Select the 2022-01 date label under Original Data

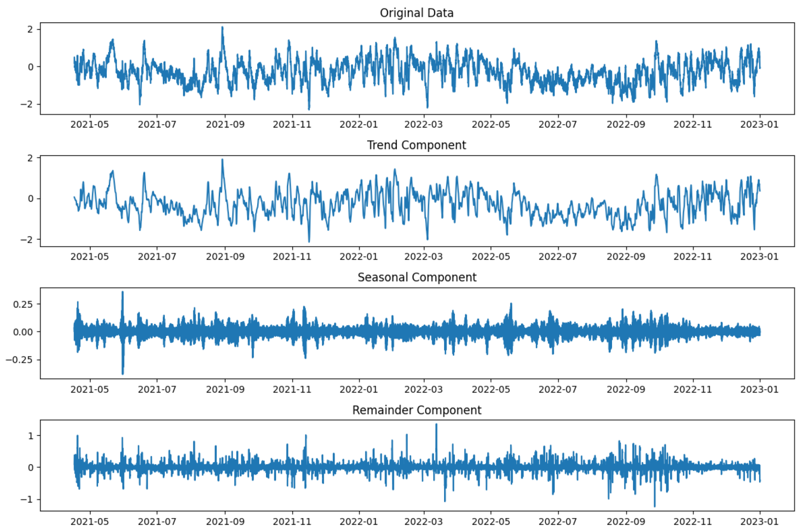coord(359,125)
